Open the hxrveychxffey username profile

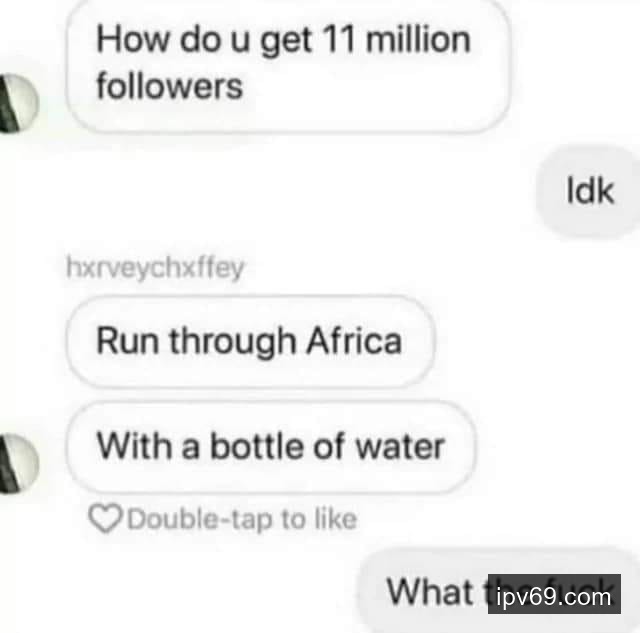[x=155, y=269]
